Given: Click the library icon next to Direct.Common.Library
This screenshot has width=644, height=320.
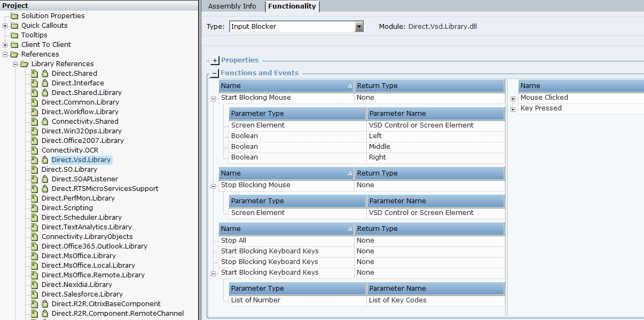Looking at the screenshot, I should pyautogui.click(x=34, y=102).
